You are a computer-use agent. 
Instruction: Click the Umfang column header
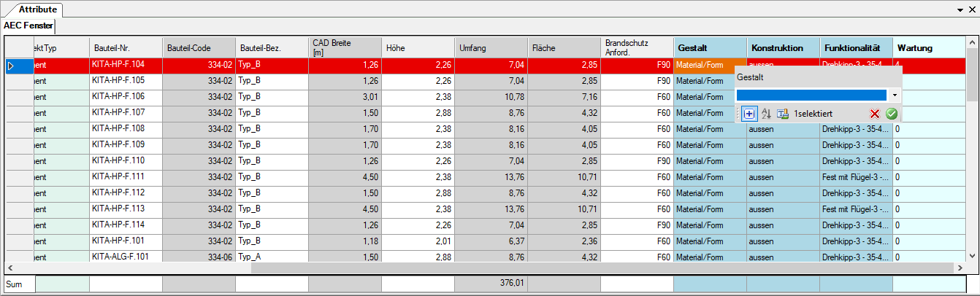(491, 47)
